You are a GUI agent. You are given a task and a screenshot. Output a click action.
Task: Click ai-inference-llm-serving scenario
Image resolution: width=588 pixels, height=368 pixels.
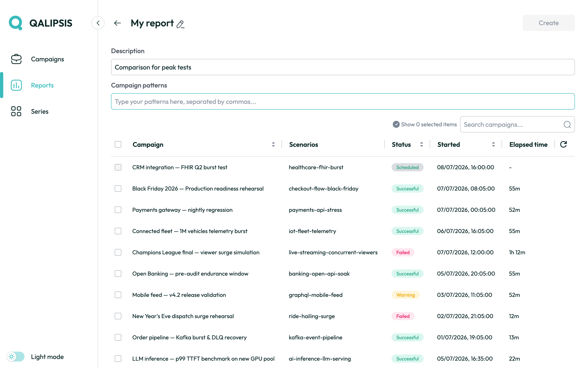(x=320, y=359)
